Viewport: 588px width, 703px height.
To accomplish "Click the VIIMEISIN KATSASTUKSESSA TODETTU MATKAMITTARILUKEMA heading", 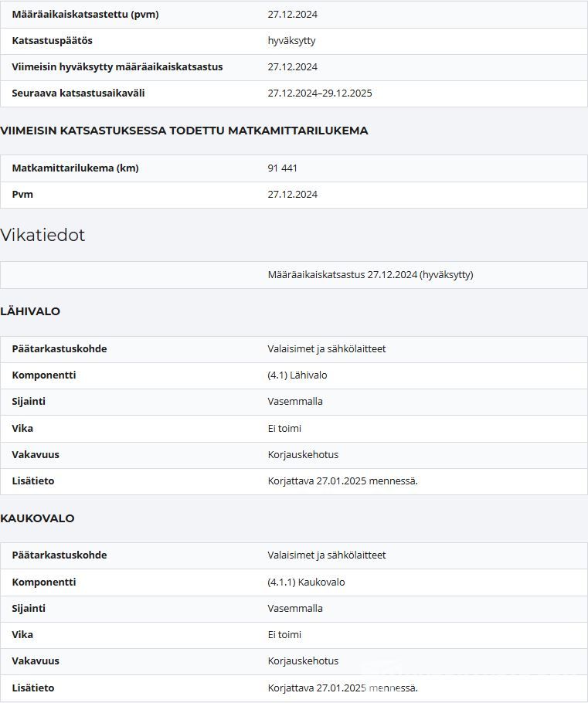I will [x=184, y=131].
